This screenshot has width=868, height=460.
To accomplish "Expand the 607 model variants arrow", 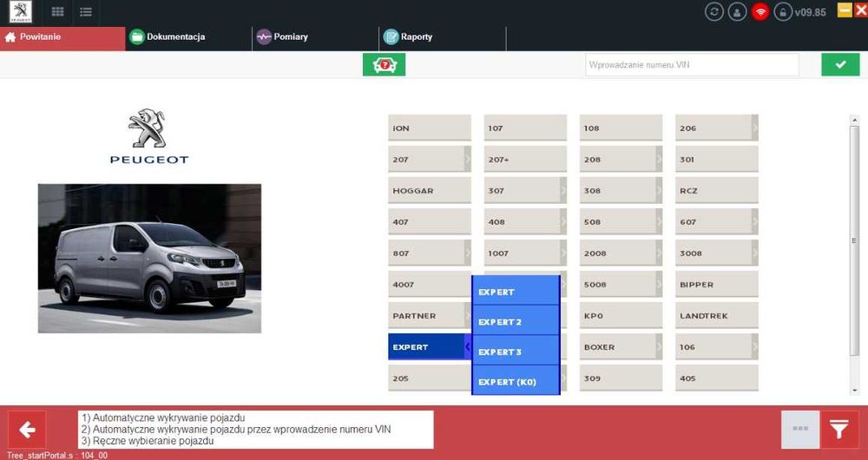I will pos(755,222).
